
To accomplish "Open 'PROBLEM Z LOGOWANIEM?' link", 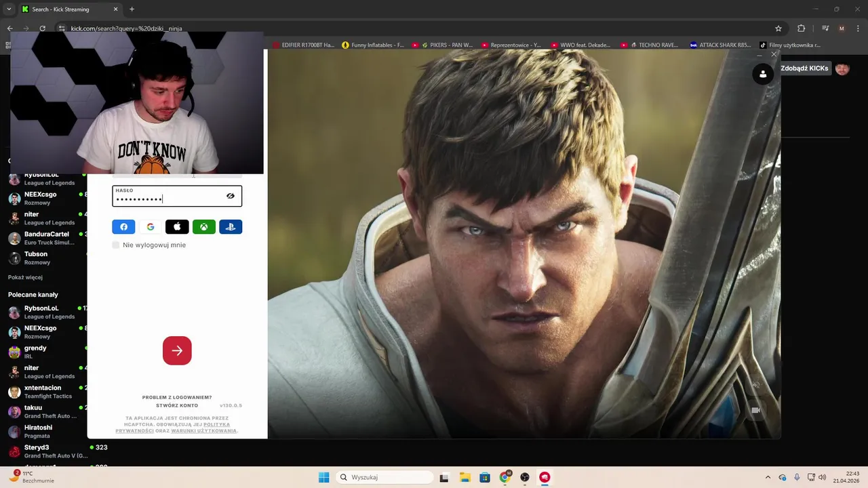I will point(177,397).
